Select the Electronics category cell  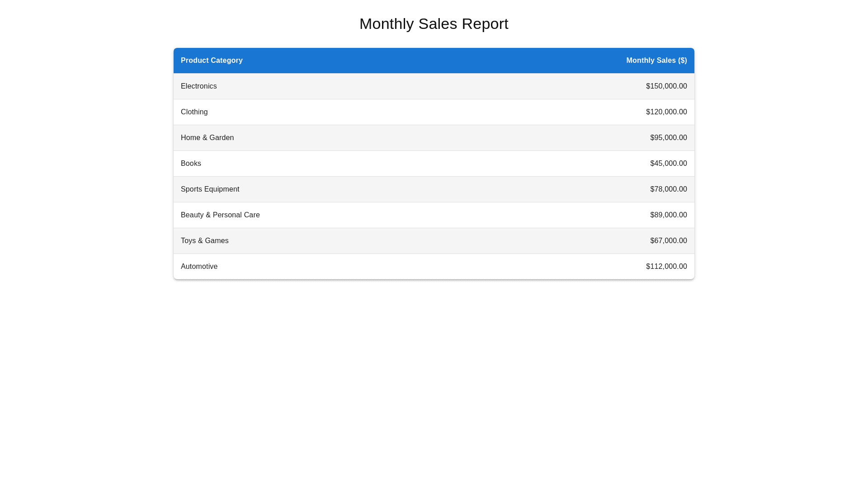pos(198,86)
